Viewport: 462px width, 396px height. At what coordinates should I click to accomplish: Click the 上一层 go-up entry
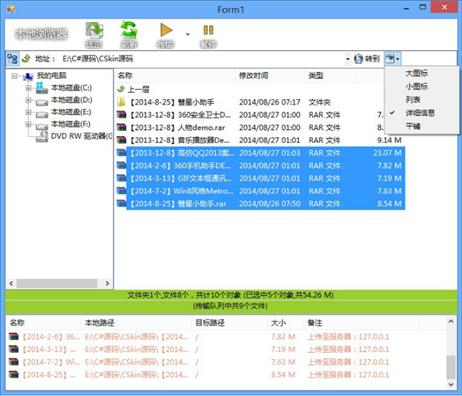tap(134, 89)
